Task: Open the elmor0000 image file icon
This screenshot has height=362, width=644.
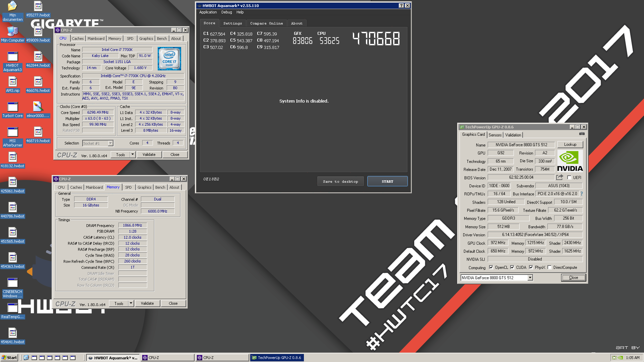Action: 38,110
